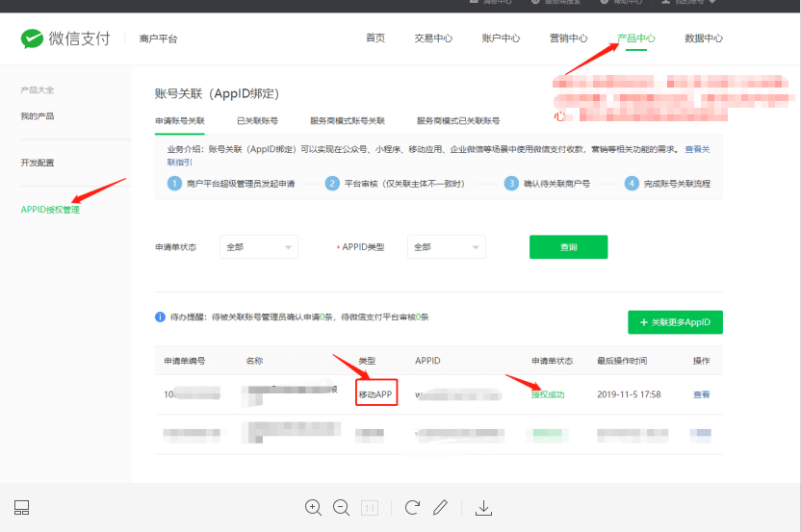
Task: Zoom in with the magnifier plus icon
Action: tap(313, 508)
